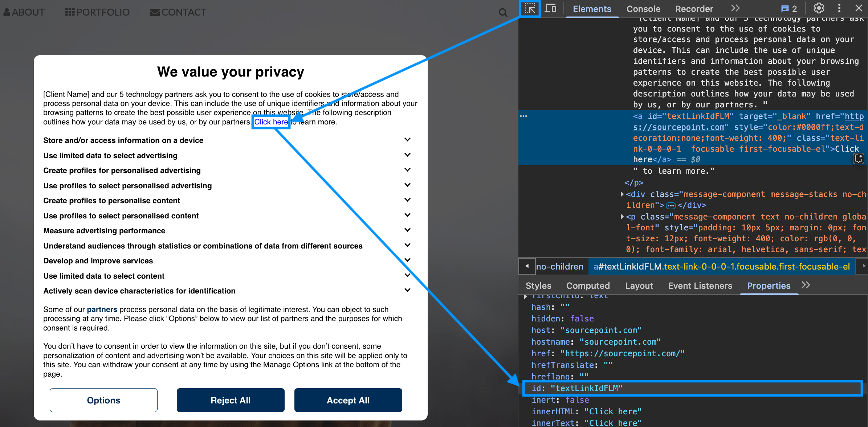
Task: Click the 'We value your privacy' heading
Action: [231, 72]
